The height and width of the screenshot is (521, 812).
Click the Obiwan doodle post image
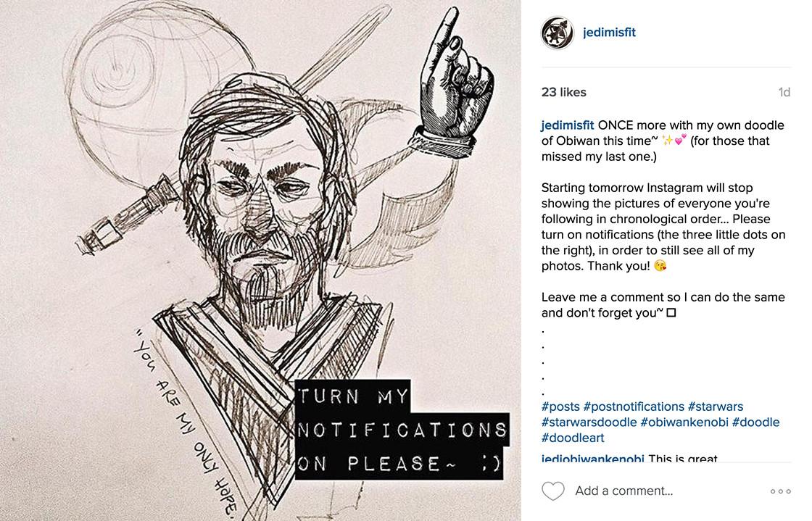260,260
